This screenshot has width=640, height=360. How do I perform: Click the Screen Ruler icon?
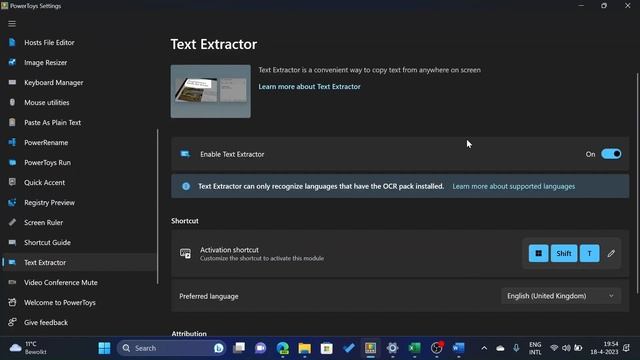click(x=12, y=222)
